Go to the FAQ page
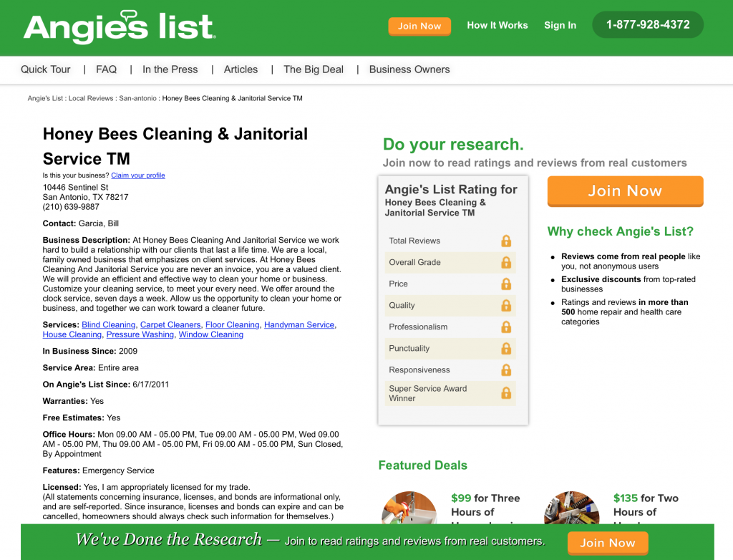 point(106,69)
